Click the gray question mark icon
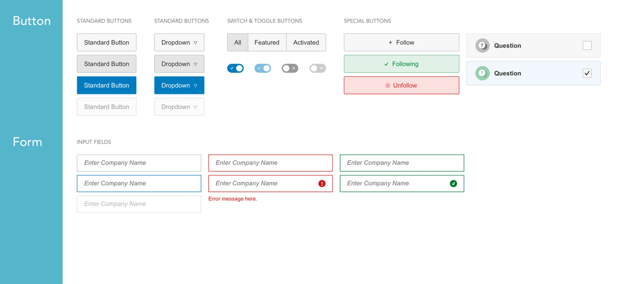This screenshot has height=284, width=644. click(482, 46)
